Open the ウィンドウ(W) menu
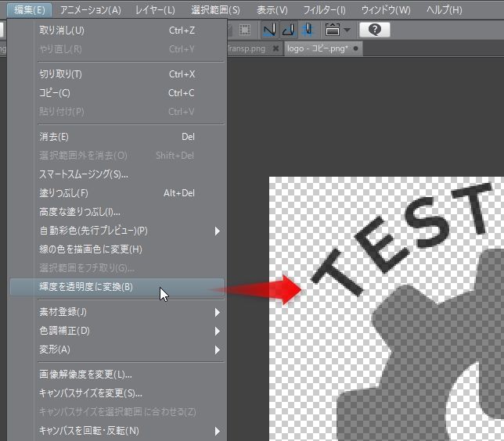 coord(386,10)
